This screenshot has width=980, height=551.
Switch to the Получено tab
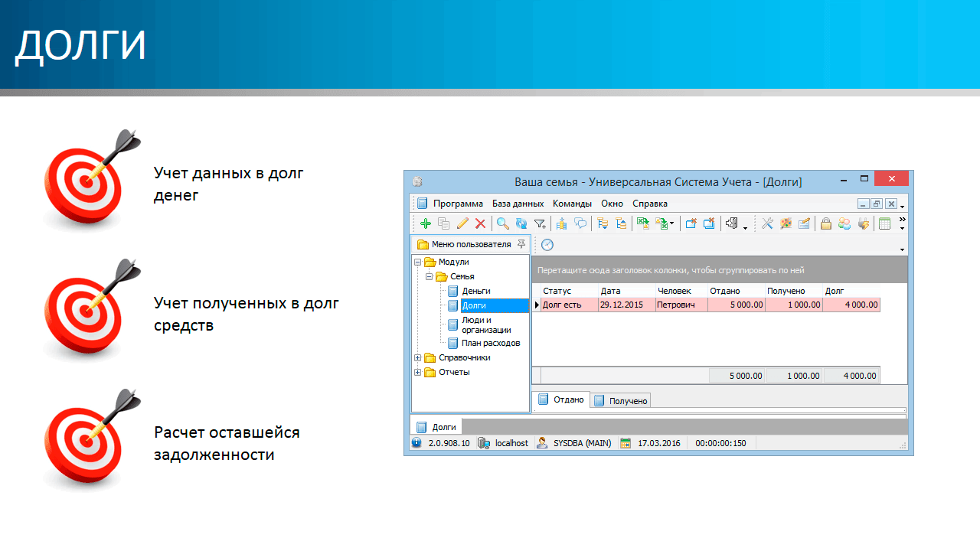(621, 400)
